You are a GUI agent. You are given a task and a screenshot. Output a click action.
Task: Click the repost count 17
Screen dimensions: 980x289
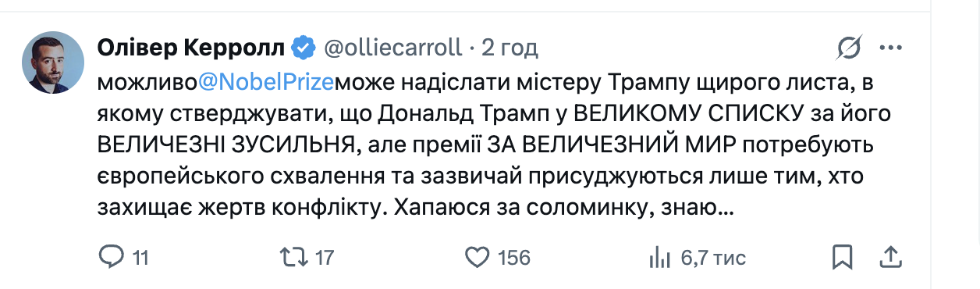(x=325, y=258)
